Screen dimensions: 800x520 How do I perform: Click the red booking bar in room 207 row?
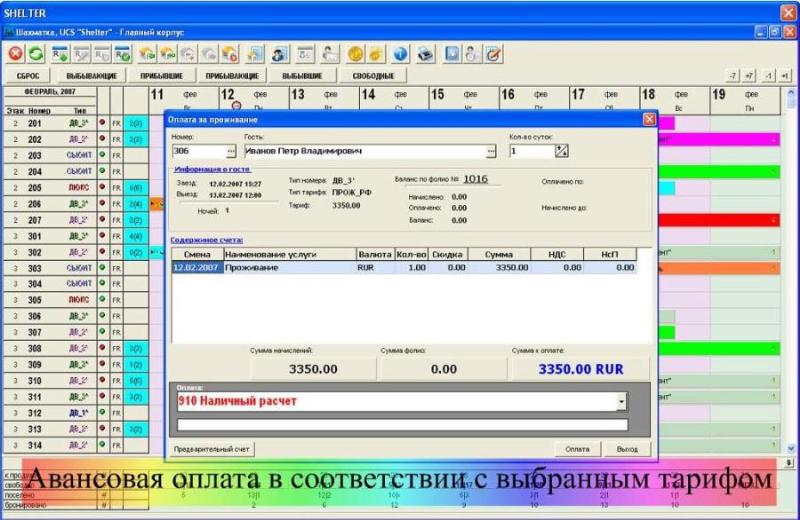click(x=719, y=220)
